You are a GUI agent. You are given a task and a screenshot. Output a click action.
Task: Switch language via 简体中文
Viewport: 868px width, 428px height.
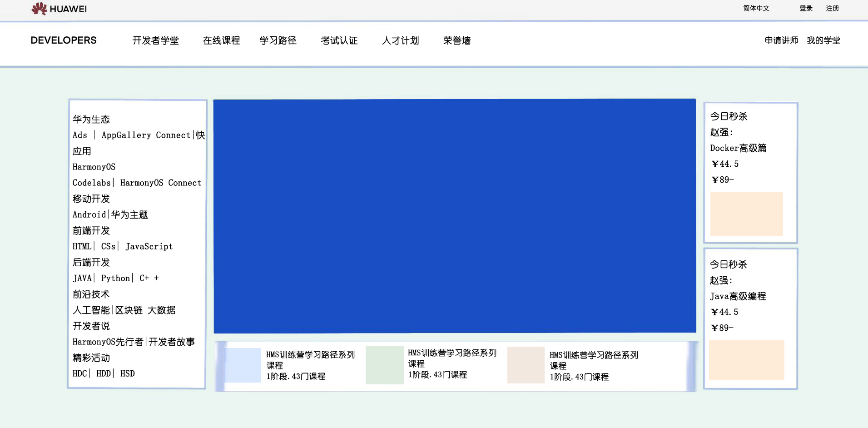click(756, 8)
